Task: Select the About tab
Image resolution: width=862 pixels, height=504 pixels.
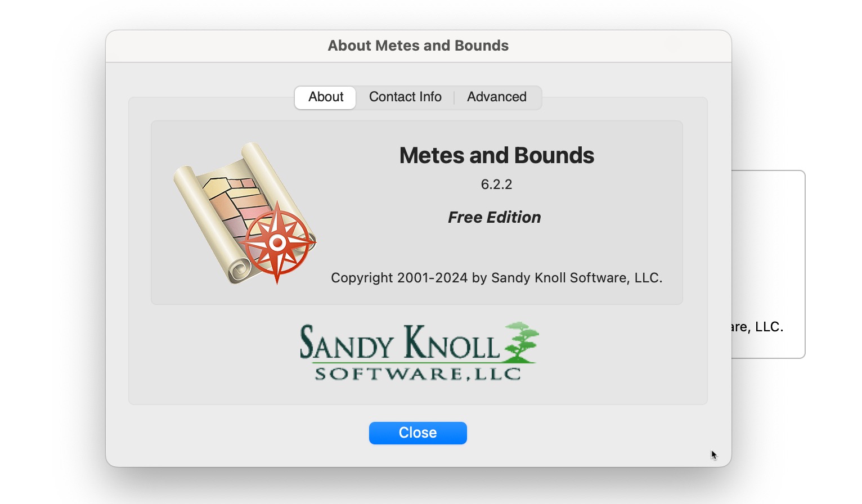Action: pos(325,97)
